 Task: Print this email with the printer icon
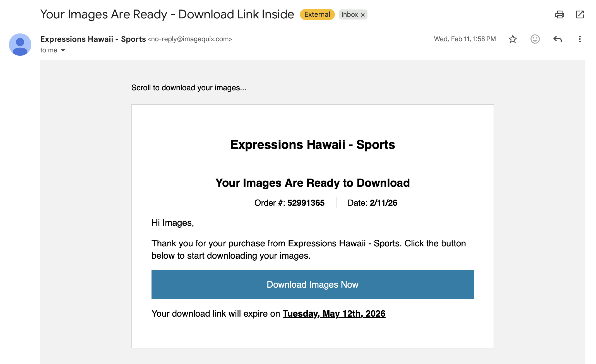tap(559, 14)
